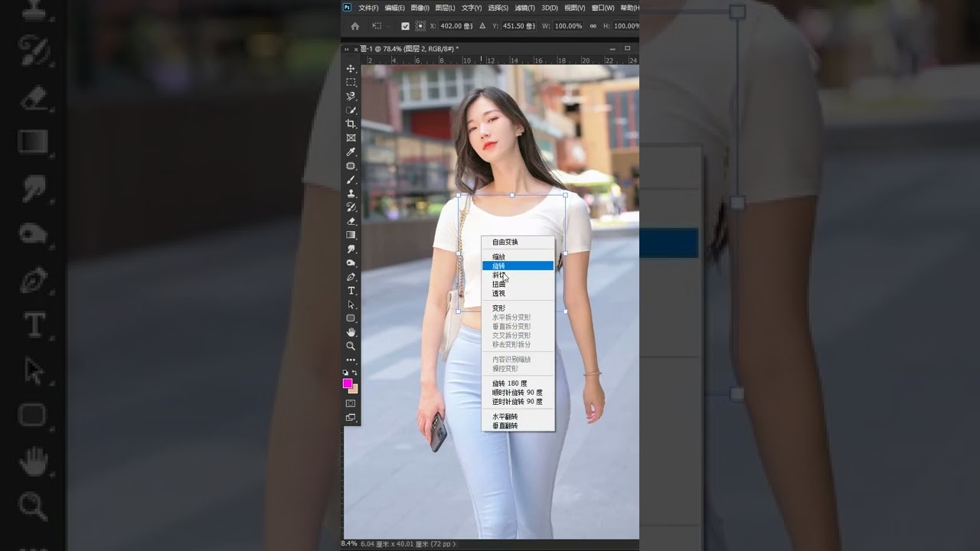Click the reference point location grid
Screen dimensions: 980x551
point(420,26)
